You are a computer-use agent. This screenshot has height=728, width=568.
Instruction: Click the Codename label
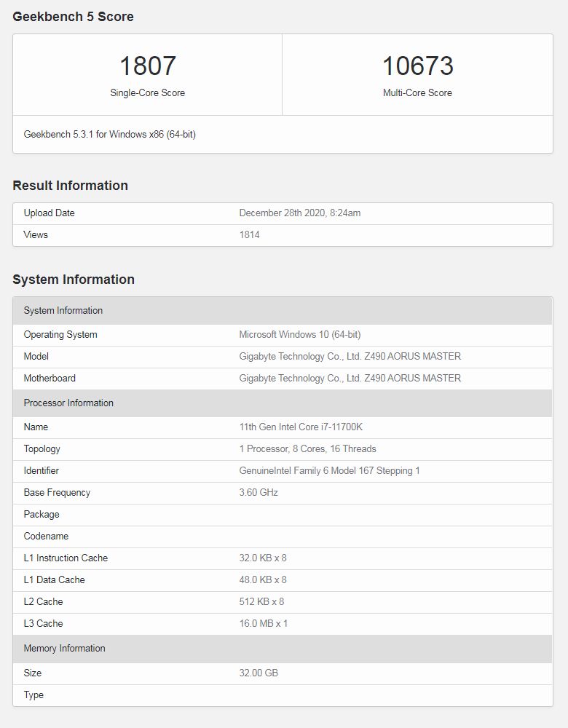coord(46,537)
